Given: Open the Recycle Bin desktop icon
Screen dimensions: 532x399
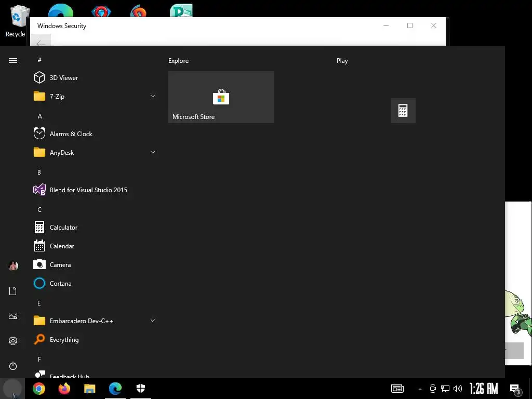Looking at the screenshot, I should click(x=16, y=22).
